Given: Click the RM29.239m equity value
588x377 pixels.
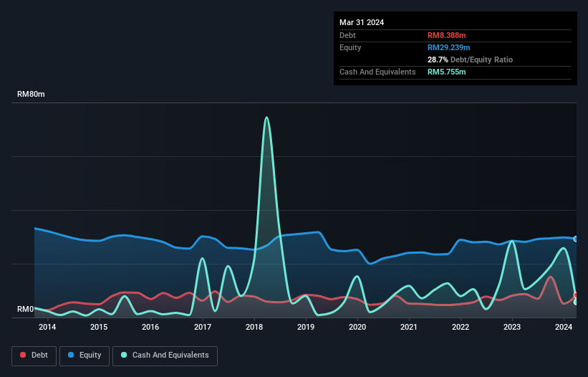Looking at the screenshot, I should pyautogui.click(x=448, y=47).
